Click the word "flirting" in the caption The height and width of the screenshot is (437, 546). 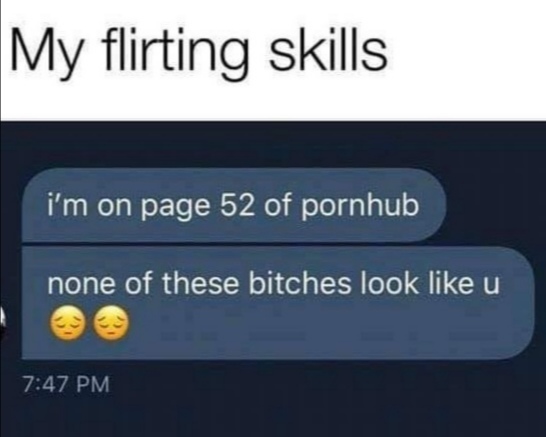(x=177, y=52)
